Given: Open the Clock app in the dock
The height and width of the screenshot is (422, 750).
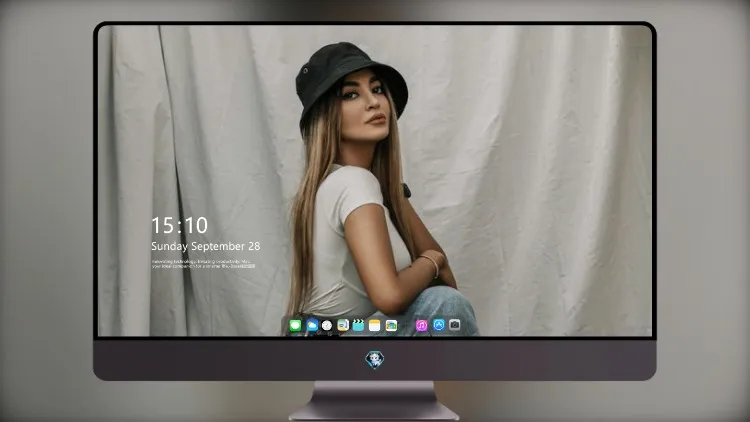Looking at the screenshot, I should coord(327,326).
